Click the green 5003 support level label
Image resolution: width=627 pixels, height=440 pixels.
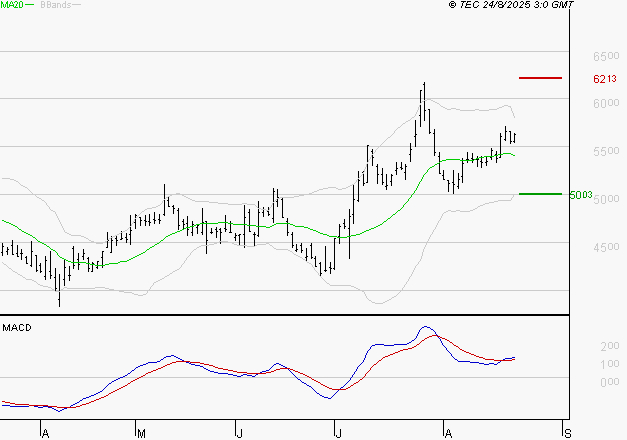point(581,195)
